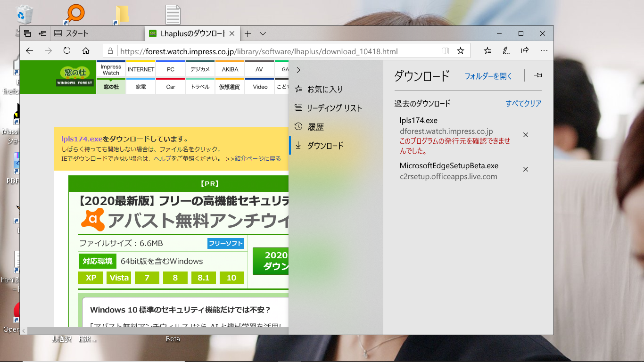Click the Vista compatibility badge
Viewport: 644px width, 362px height.
pos(119,278)
